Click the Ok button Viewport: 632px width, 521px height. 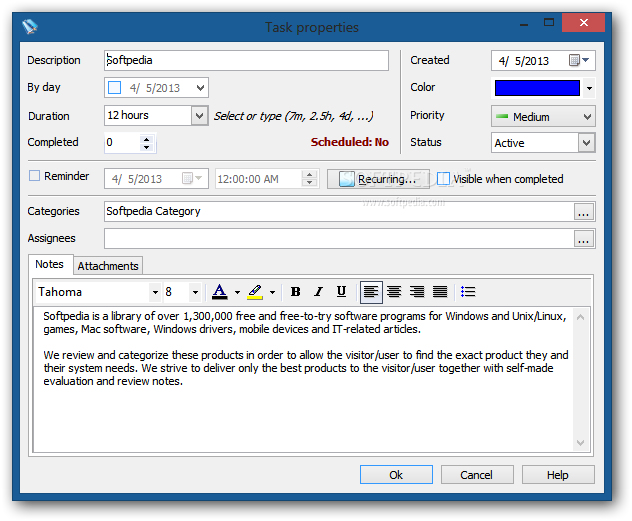[x=396, y=475]
